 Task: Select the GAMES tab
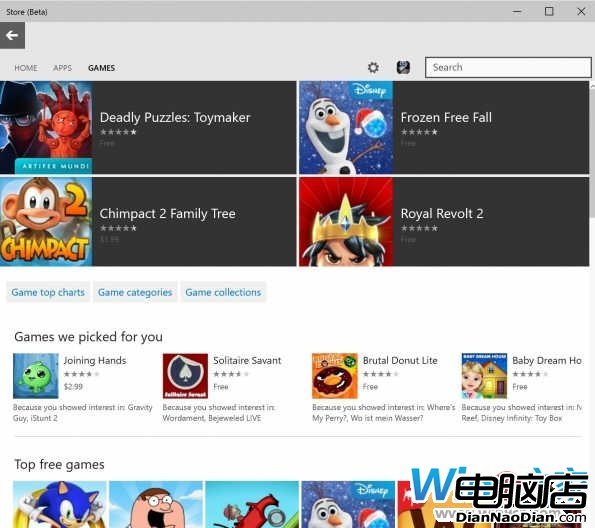pyautogui.click(x=101, y=68)
